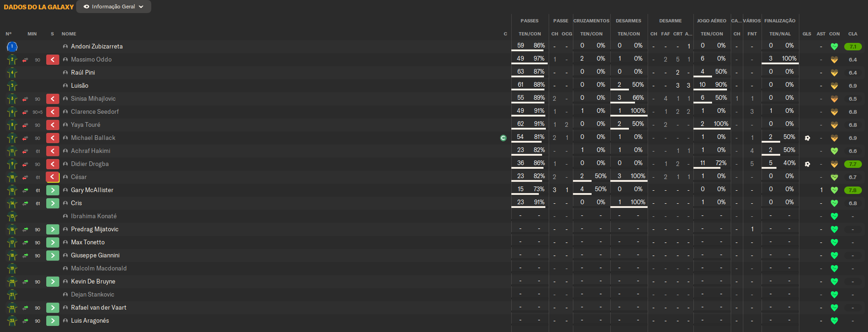Click the DADOS DO LA GALAXY title
The width and height of the screenshot is (868, 332).
coord(39,7)
